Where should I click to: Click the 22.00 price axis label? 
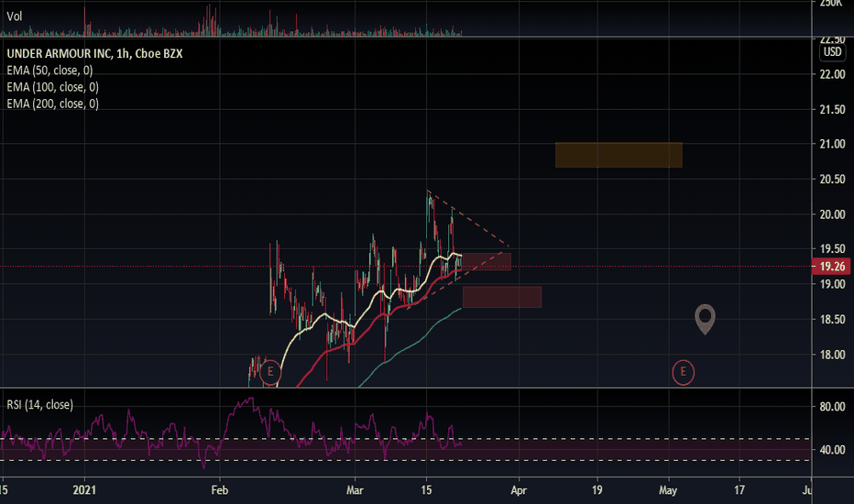coord(833,74)
